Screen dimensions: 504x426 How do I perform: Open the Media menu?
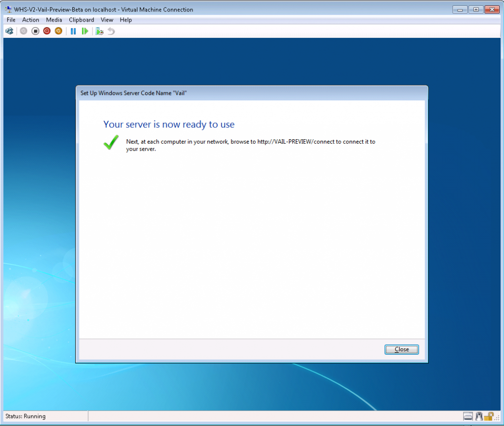pos(54,20)
